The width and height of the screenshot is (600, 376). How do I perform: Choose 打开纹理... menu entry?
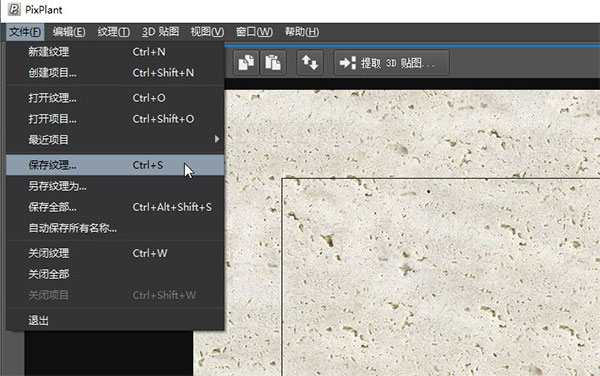pyautogui.click(x=115, y=98)
